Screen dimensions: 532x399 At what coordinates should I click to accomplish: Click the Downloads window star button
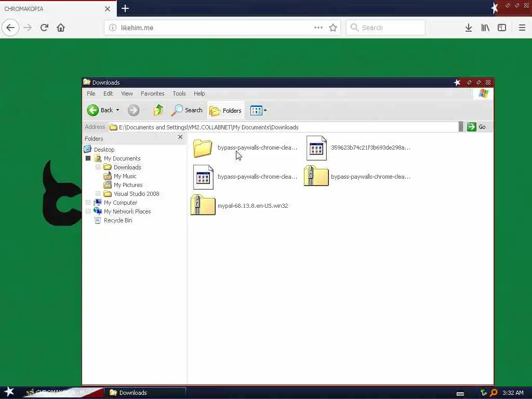click(x=457, y=83)
